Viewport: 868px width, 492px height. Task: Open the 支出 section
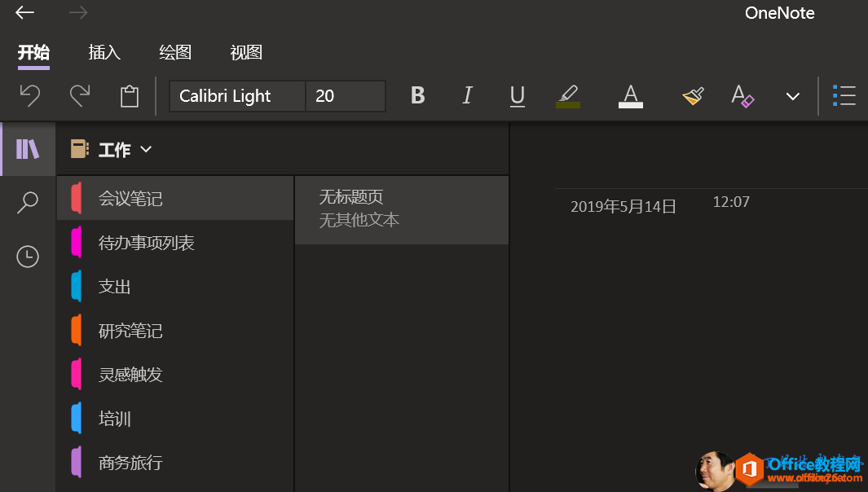point(112,286)
